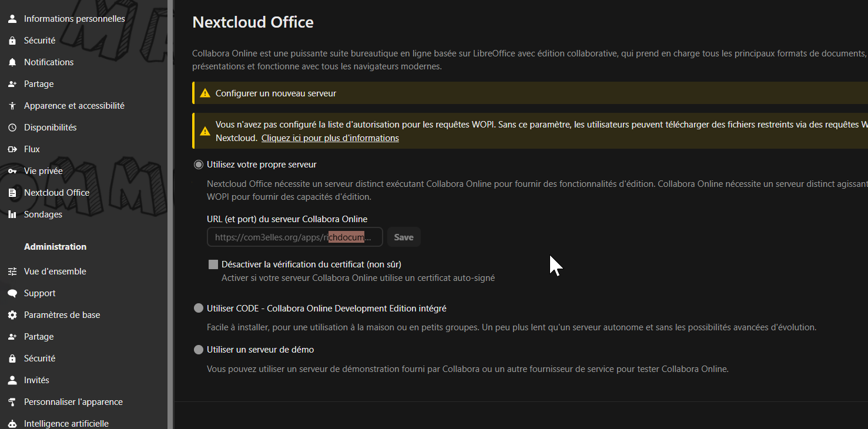Open Intelligence artificielle admin settings
The height and width of the screenshot is (429, 868).
[x=66, y=423]
